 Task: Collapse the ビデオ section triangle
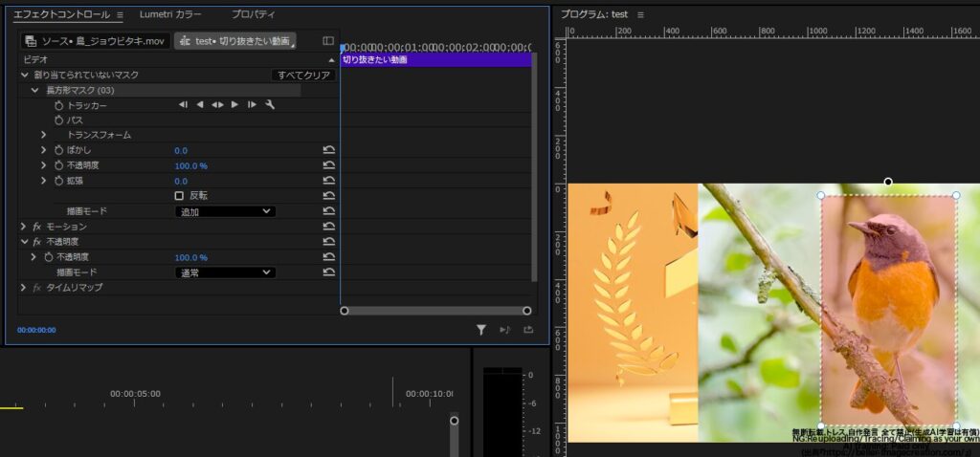(x=331, y=60)
